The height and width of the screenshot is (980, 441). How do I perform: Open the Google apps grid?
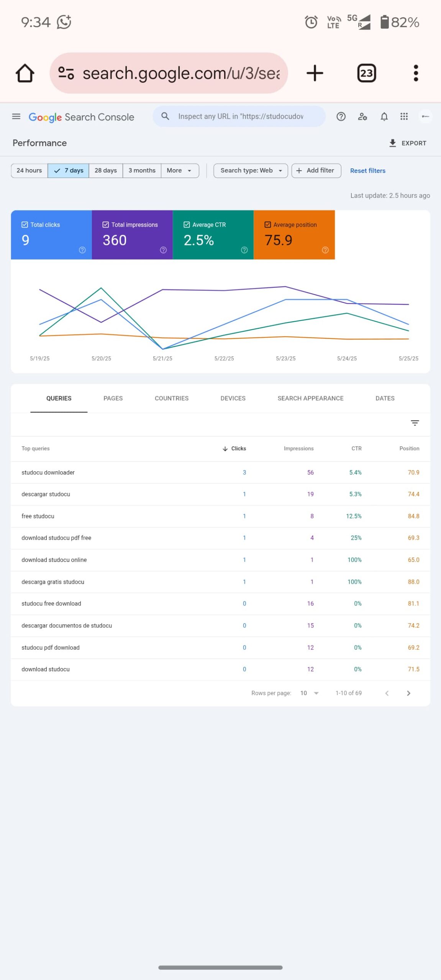pyautogui.click(x=404, y=116)
